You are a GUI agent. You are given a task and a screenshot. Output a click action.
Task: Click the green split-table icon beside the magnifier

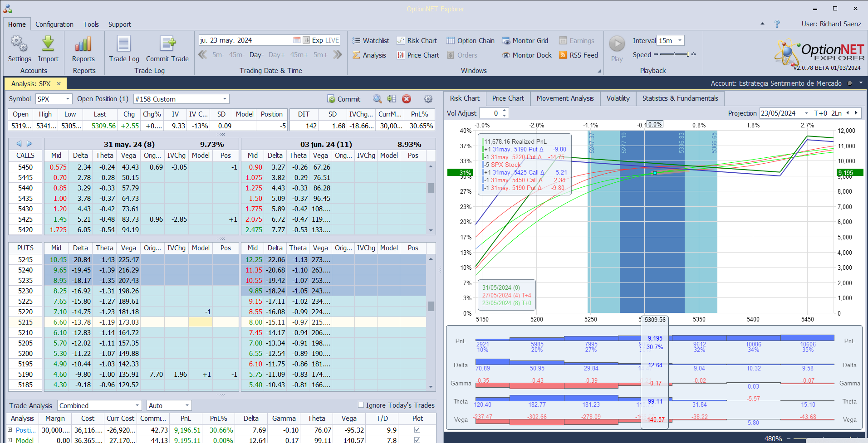pyautogui.click(x=392, y=99)
